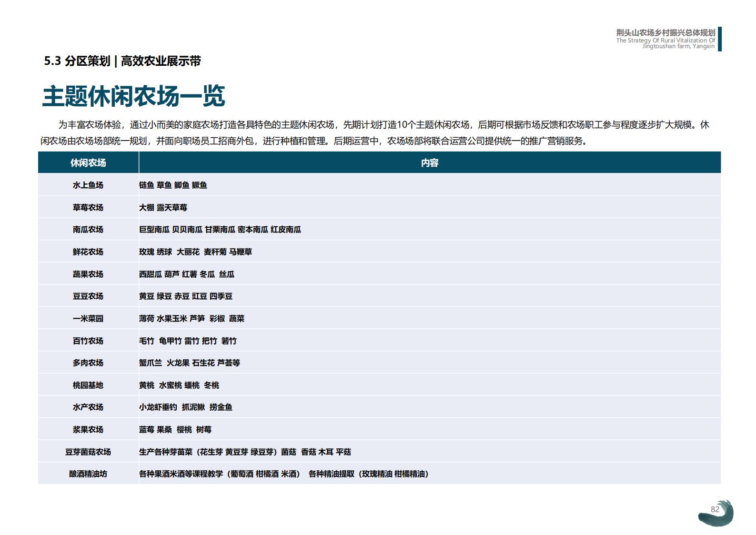Image resolution: width=756 pixels, height=535 pixels.
Task: Select the 南瓜农场 row label
Action: [88, 229]
